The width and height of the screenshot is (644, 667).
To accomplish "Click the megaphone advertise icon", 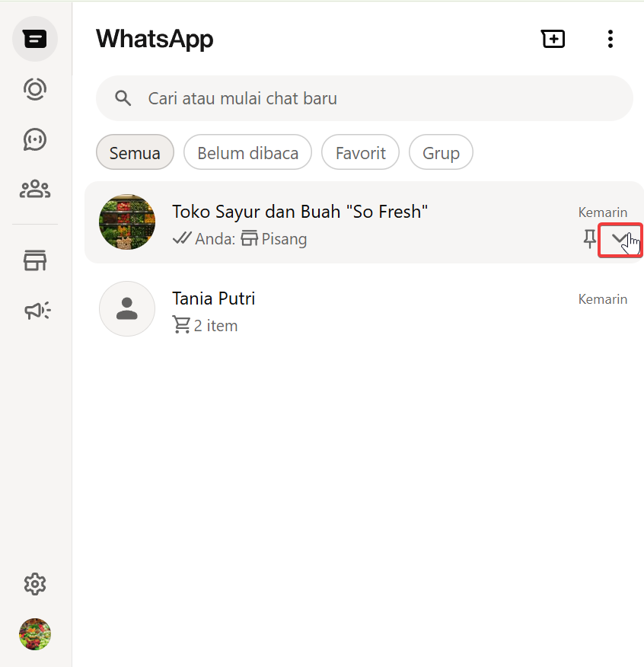I will 36,311.
